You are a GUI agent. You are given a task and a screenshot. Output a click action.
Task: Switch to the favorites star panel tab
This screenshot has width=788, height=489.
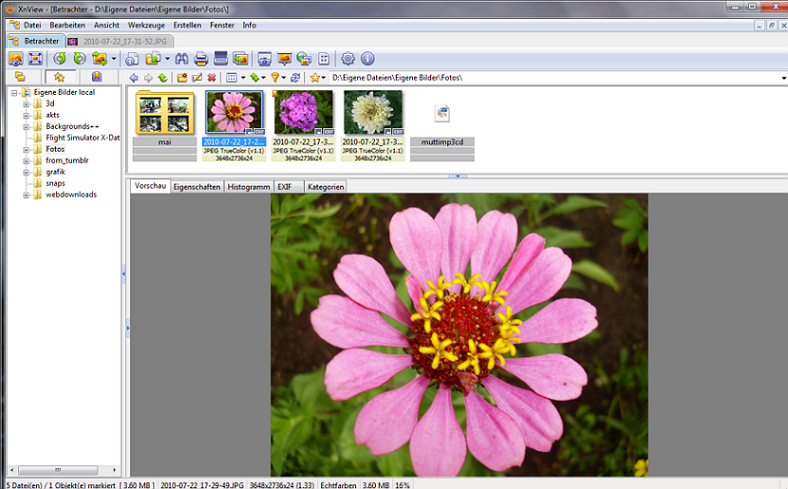pos(59,77)
